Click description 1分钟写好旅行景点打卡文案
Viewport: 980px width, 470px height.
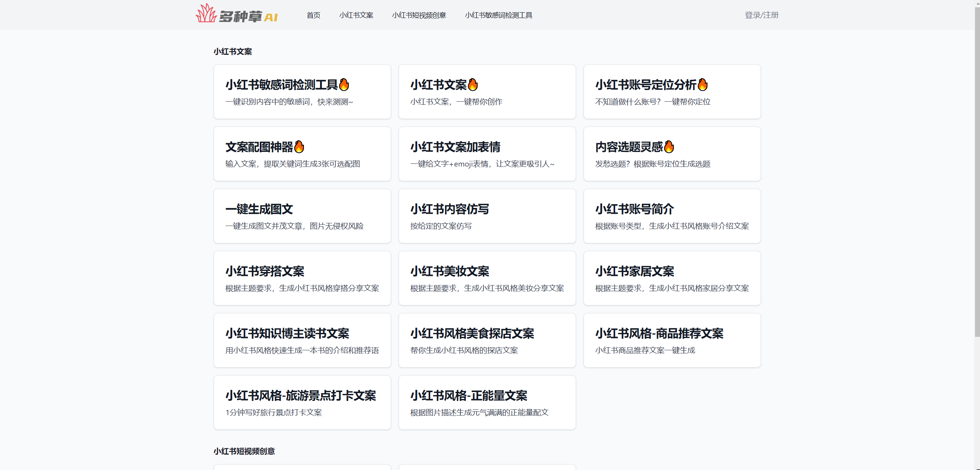pyautogui.click(x=274, y=412)
